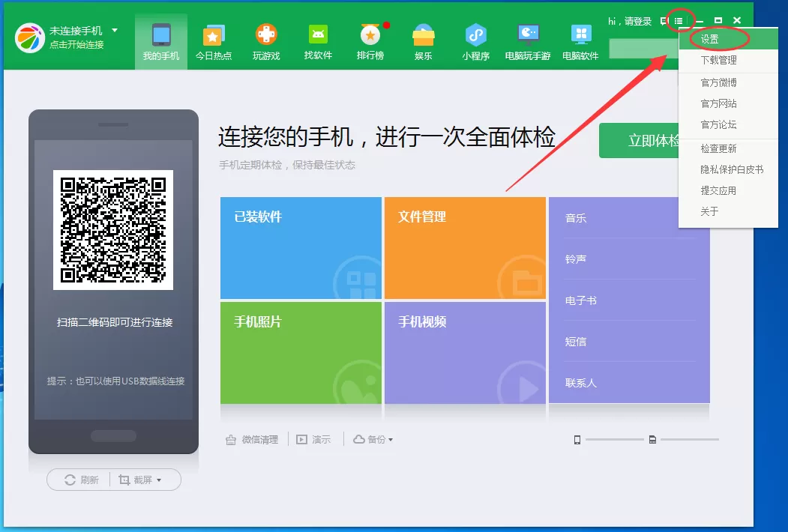Open the feedback message icon
This screenshot has width=788, height=532.
[664, 21]
